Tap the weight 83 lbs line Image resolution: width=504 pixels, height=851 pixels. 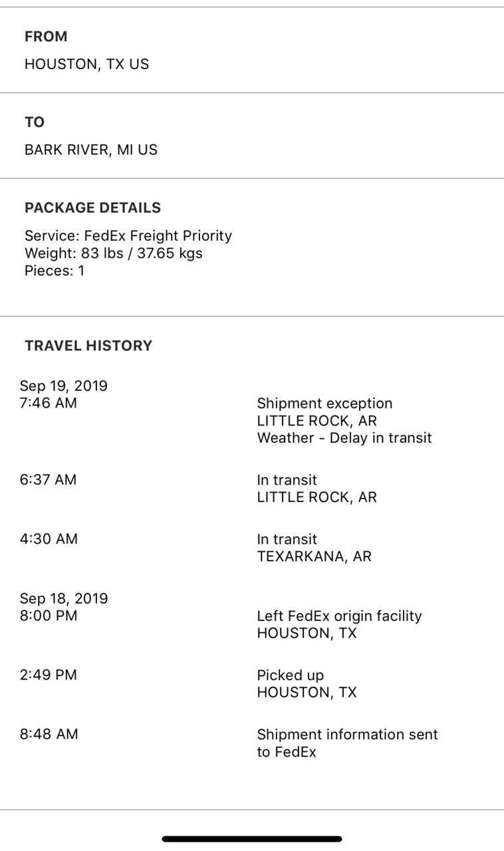pyautogui.click(x=114, y=253)
